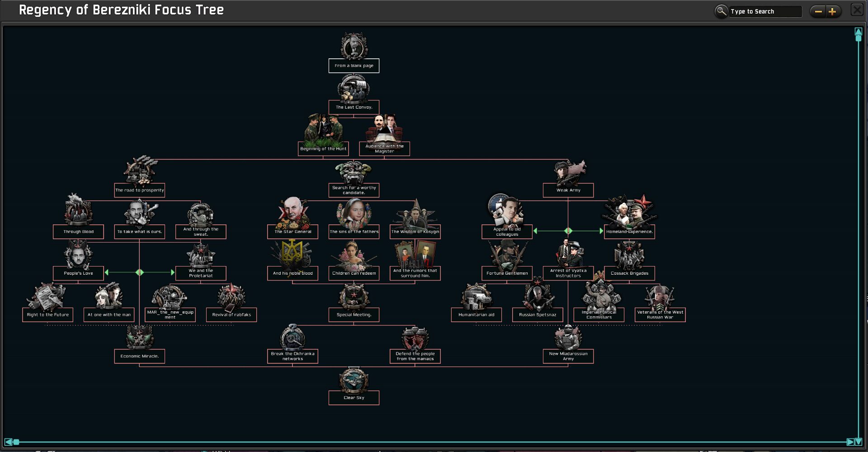Click the 'Type to Search' field

click(x=765, y=11)
